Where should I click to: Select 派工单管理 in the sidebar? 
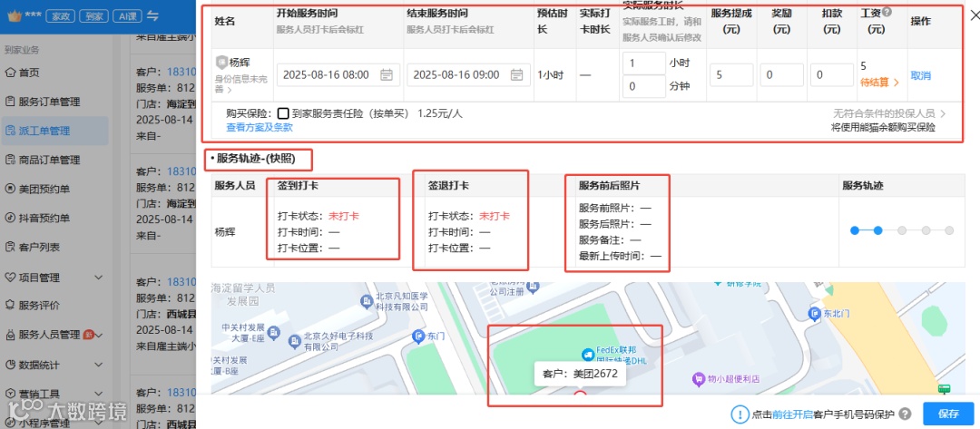54,132
